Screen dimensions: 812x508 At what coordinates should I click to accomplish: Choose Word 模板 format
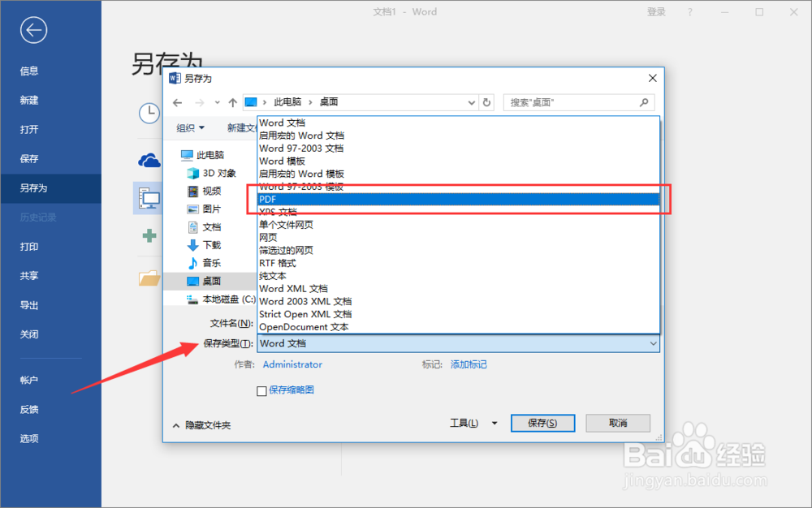(x=458, y=161)
